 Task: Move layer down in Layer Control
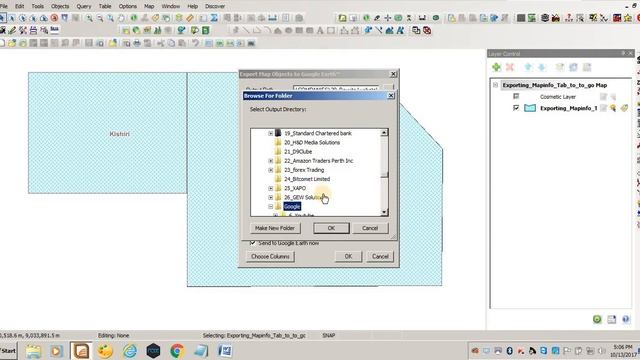542,67
